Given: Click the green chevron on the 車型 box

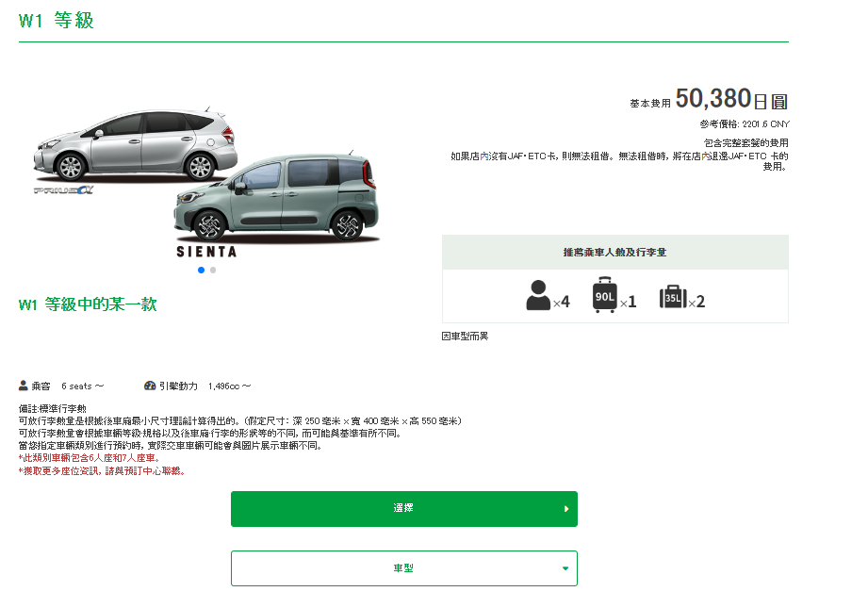Looking at the screenshot, I should pyautogui.click(x=565, y=568).
